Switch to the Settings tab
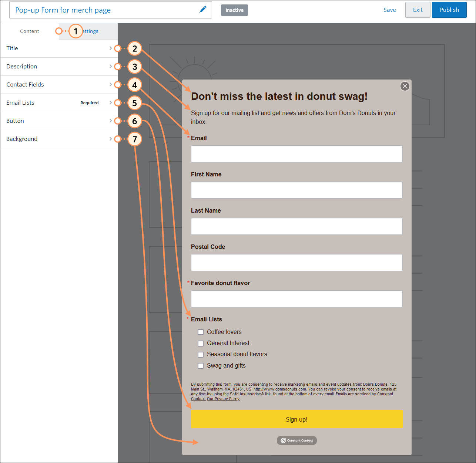 [88, 31]
